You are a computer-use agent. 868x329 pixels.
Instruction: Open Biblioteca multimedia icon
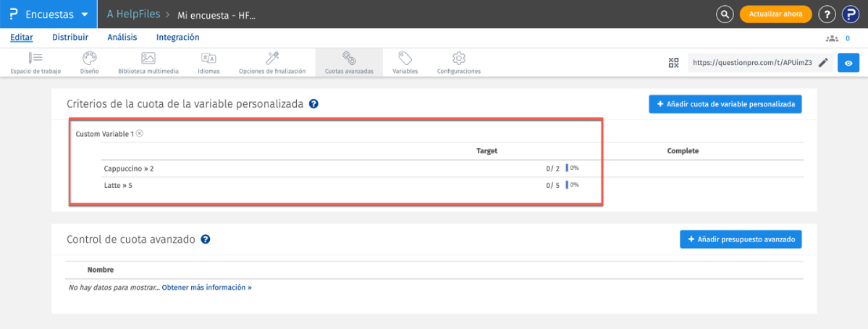tap(148, 58)
